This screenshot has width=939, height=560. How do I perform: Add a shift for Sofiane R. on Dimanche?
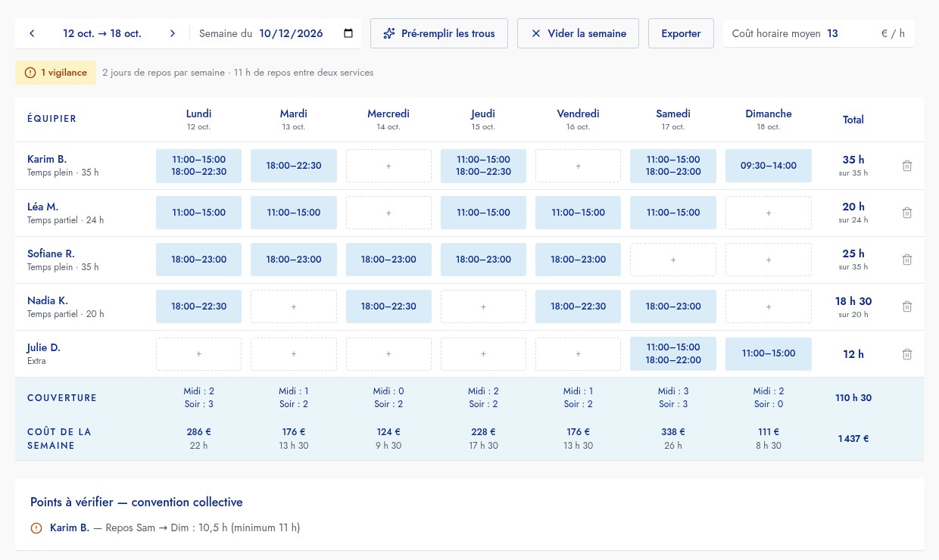769,260
